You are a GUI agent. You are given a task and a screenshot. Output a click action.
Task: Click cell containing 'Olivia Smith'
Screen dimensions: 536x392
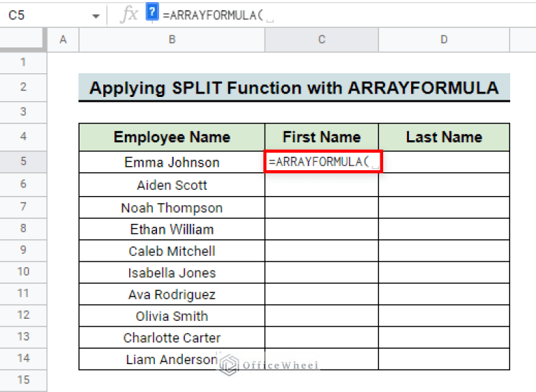click(x=172, y=316)
